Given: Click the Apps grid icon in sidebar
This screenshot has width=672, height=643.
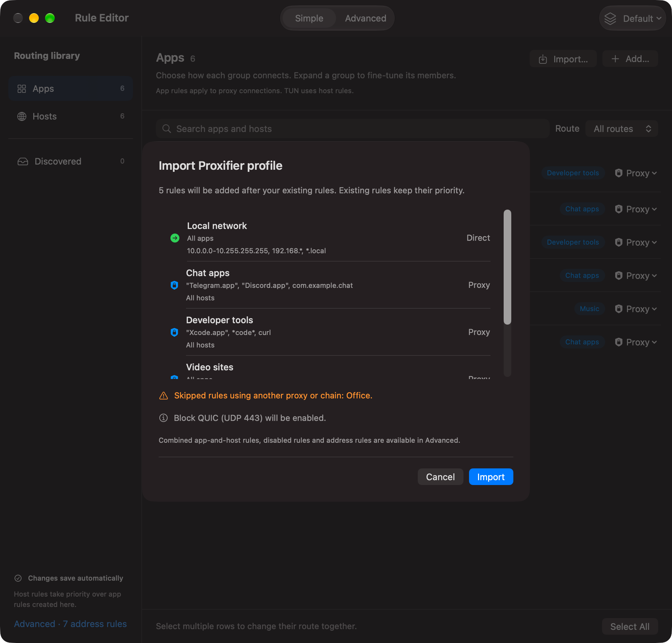Looking at the screenshot, I should click(x=21, y=89).
